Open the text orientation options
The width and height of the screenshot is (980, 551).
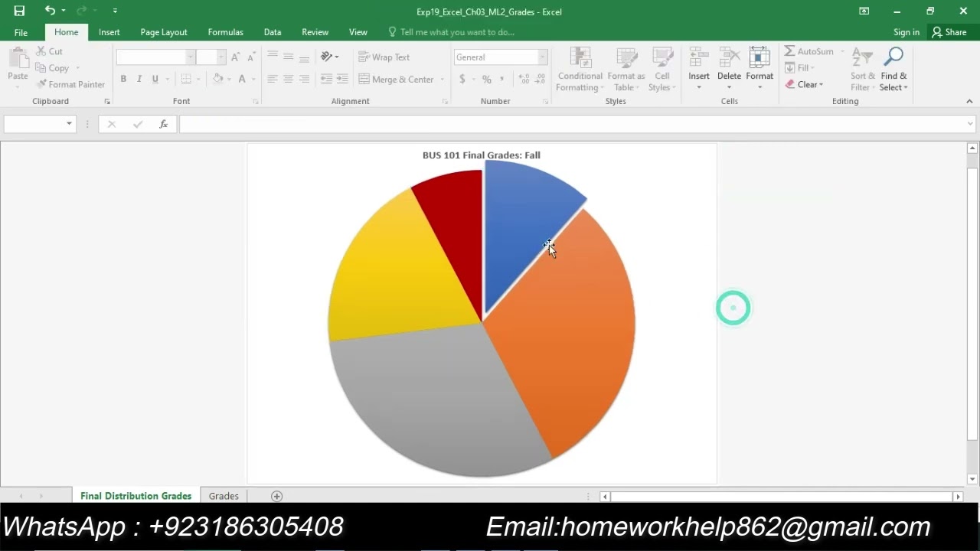point(330,57)
